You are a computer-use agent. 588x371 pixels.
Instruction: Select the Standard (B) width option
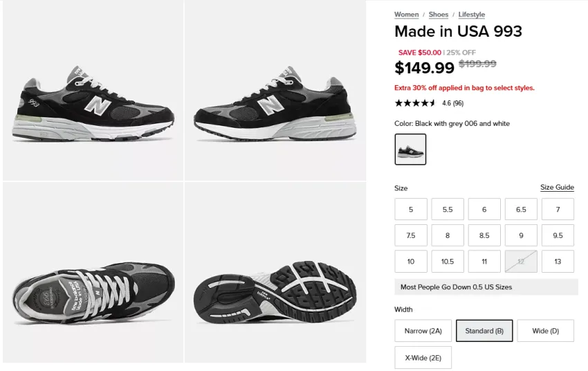click(x=484, y=331)
